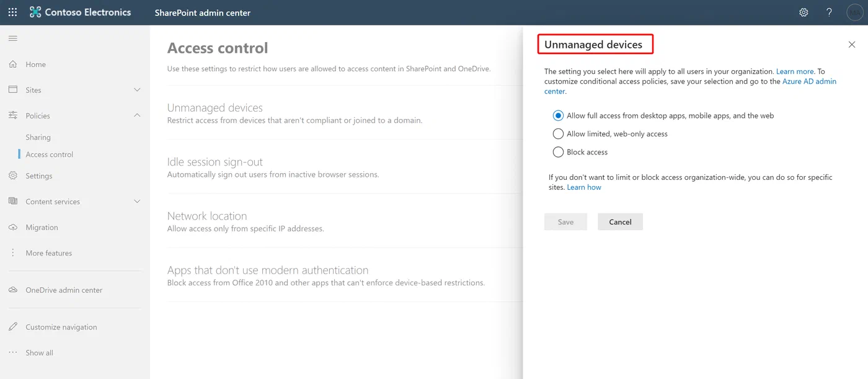Select the Block access radio option
This screenshot has width=868, height=379.
[x=558, y=152]
